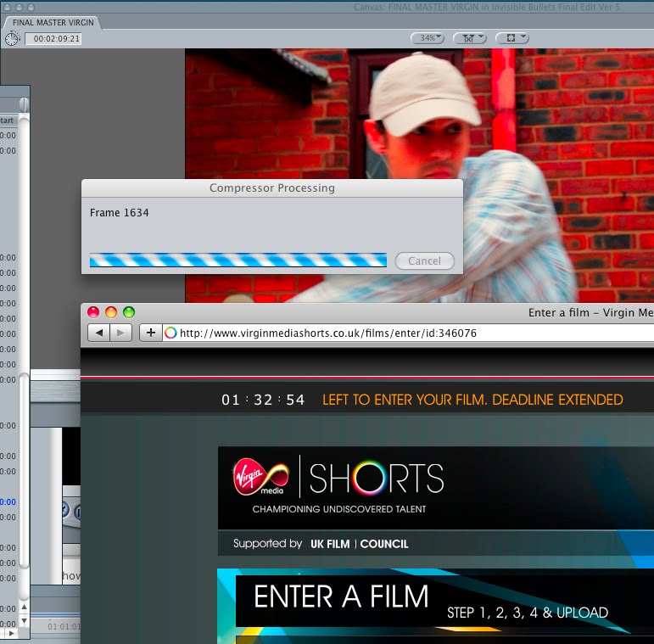654x644 pixels.
Task: Click the virginmediashorts URL address field
Action: [x=409, y=333]
